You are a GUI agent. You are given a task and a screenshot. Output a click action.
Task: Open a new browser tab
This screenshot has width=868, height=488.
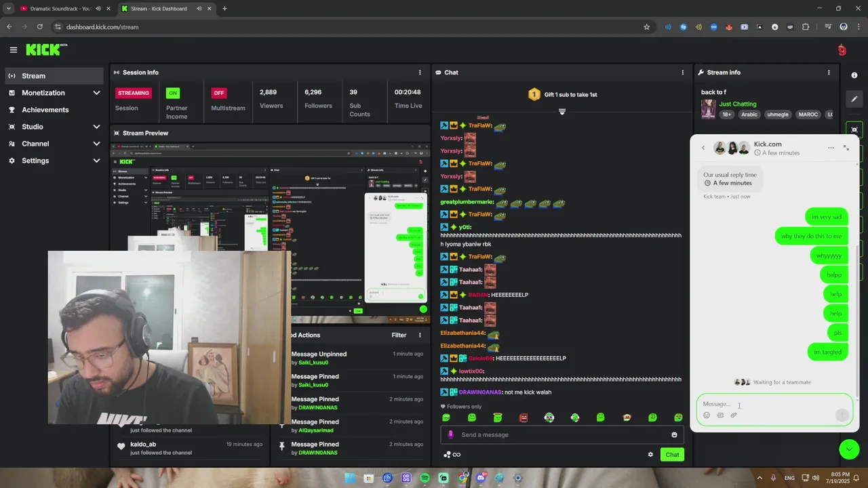pyautogui.click(x=224, y=9)
